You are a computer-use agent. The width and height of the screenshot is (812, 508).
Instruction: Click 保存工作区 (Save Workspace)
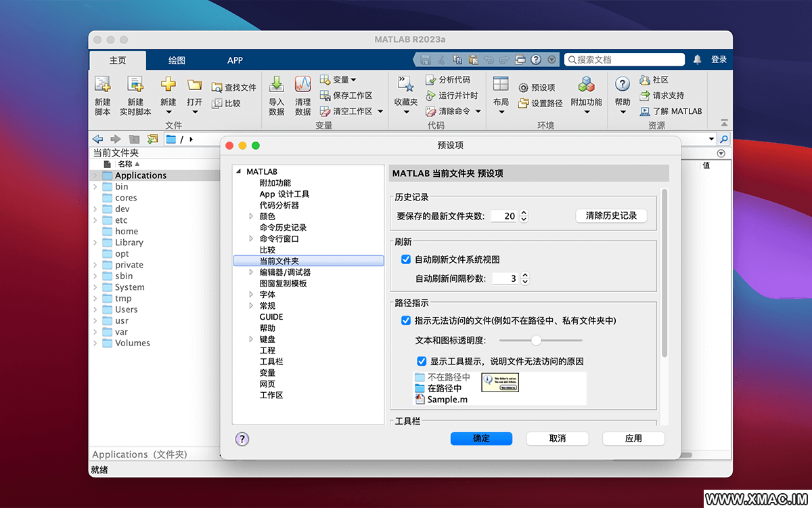346,96
